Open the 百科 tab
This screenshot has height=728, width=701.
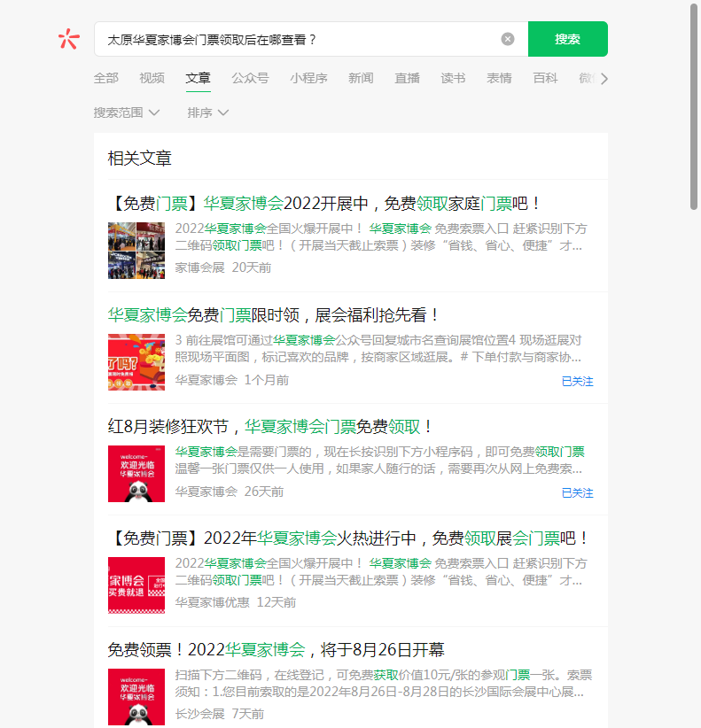pyautogui.click(x=545, y=78)
